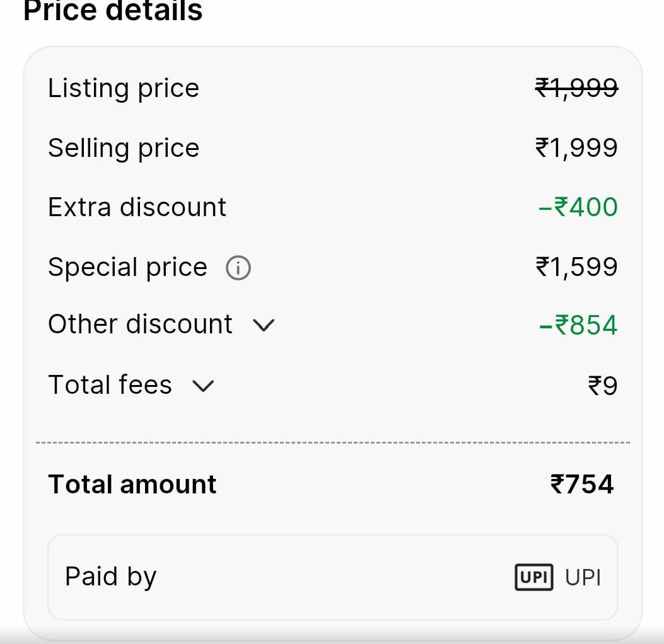Viewport: 664px width, 644px height.
Task: Click the Total amount label
Action: tap(132, 485)
